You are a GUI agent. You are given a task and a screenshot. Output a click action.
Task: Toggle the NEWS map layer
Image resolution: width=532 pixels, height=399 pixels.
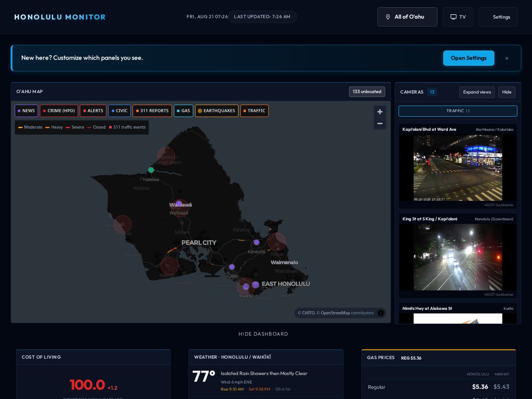(26, 111)
